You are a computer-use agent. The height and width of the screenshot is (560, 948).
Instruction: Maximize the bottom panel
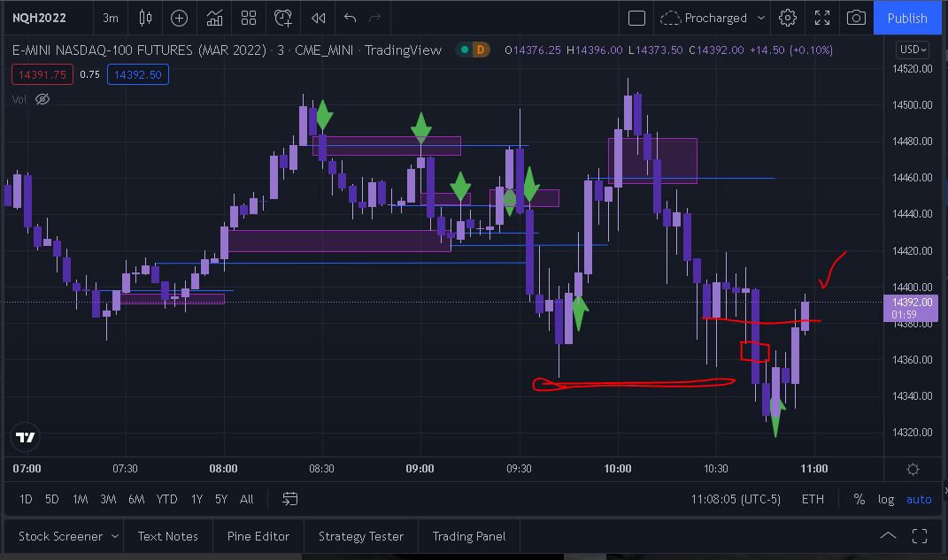[x=920, y=536]
